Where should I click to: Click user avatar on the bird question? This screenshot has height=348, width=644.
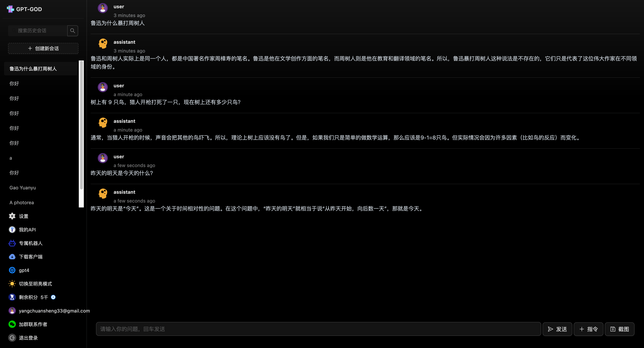coord(102,87)
